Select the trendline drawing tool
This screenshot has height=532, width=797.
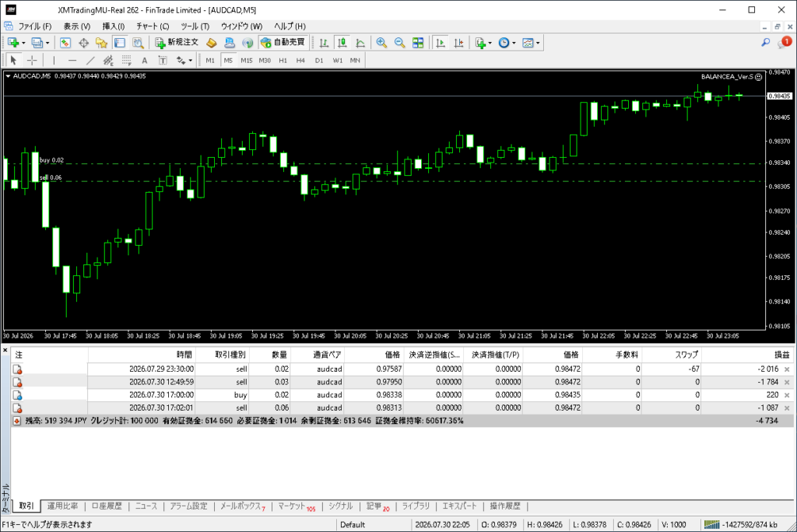point(90,61)
